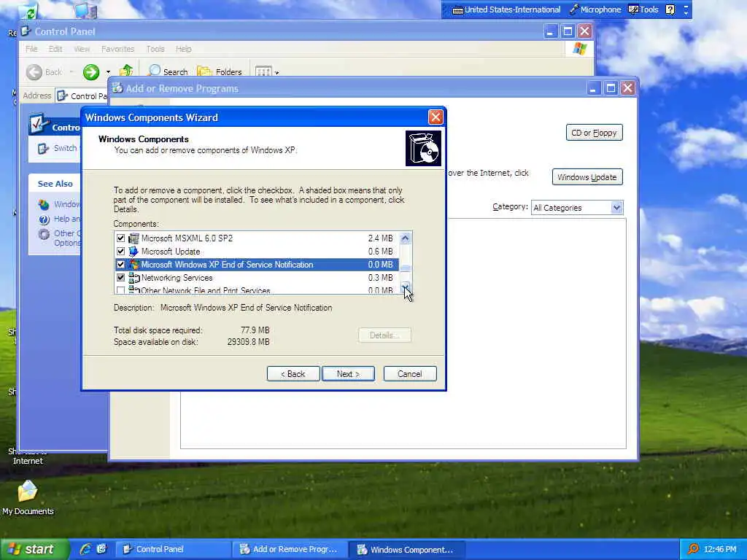
Task: Click the Components list scrollbar thumb
Action: 406,268
